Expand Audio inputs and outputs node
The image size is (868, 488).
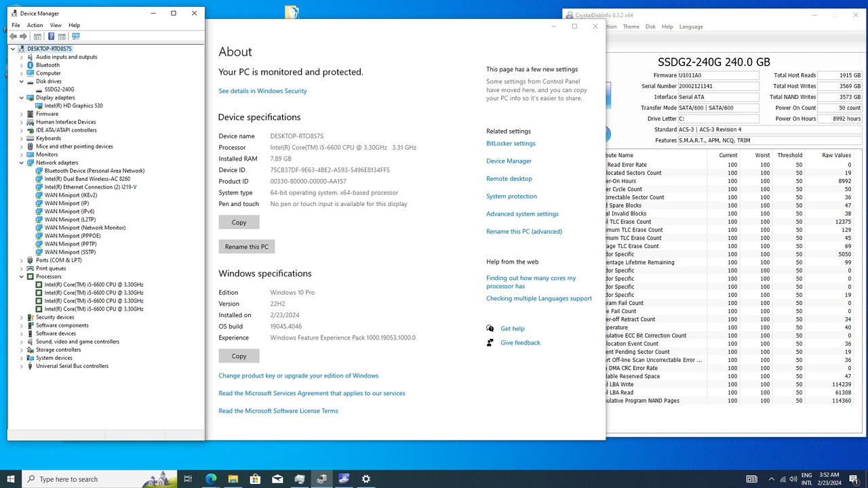[x=22, y=57]
